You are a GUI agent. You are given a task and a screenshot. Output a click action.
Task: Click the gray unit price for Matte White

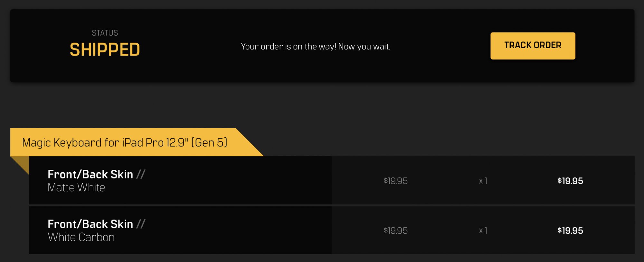395,181
